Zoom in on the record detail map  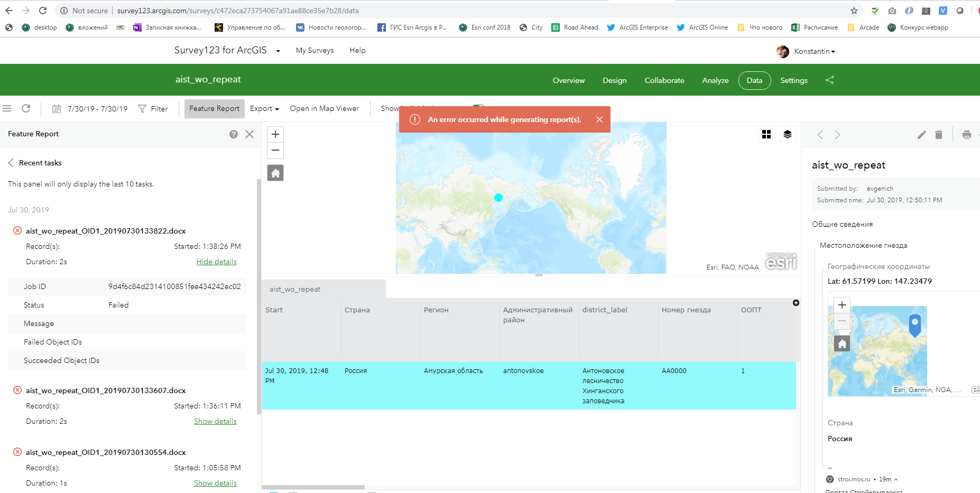point(842,305)
